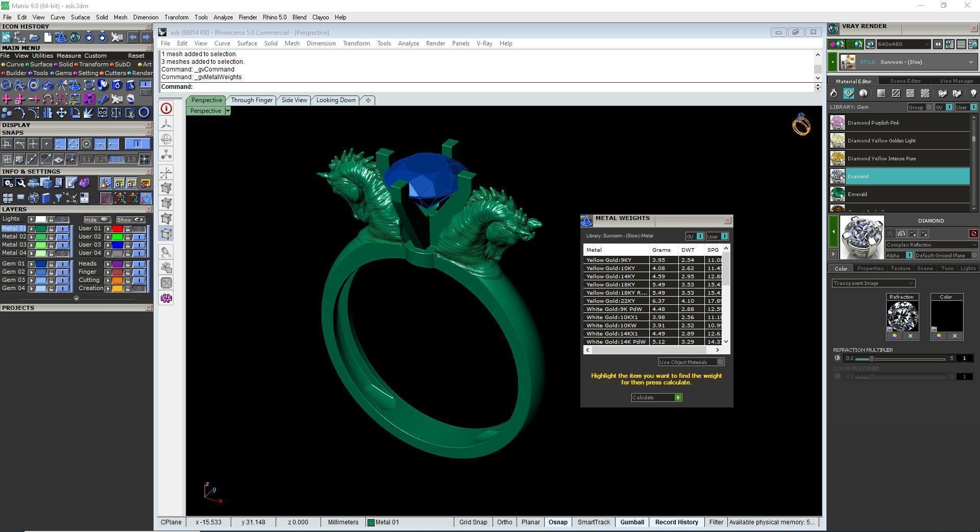Image resolution: width=980 pixels, height=532 pixels.
Task: Open the Complex Reflection dropdown
Action: pos(931,245)
